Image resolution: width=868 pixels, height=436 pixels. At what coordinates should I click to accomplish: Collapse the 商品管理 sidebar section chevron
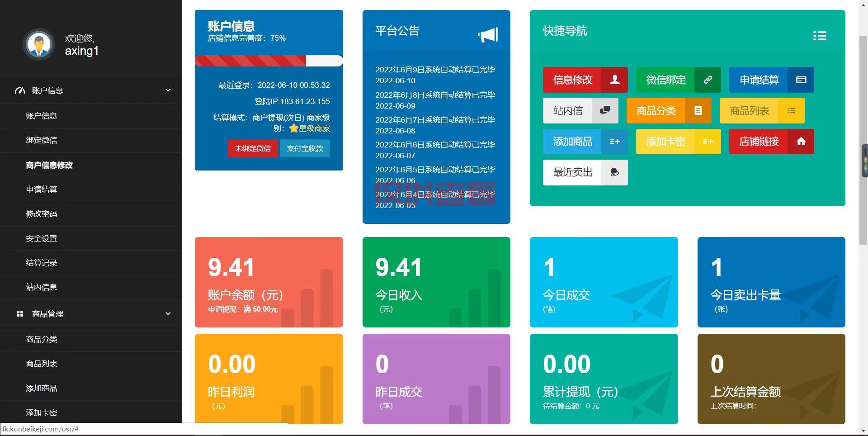point(168,314)
